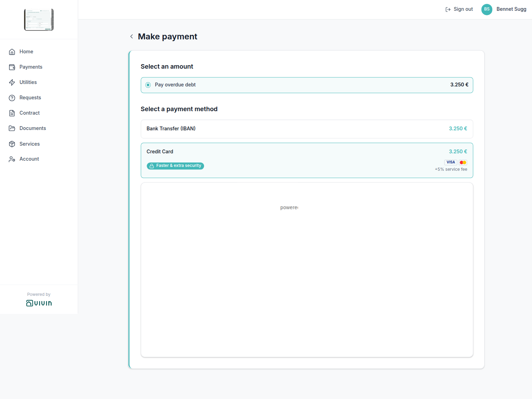Click the Contract document icon
This screenshot has height=399, width=532.
[12, 113]
